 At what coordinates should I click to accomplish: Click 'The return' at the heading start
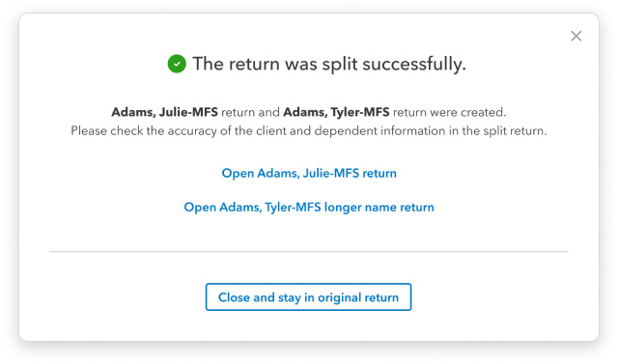click(x=236, y=64)
